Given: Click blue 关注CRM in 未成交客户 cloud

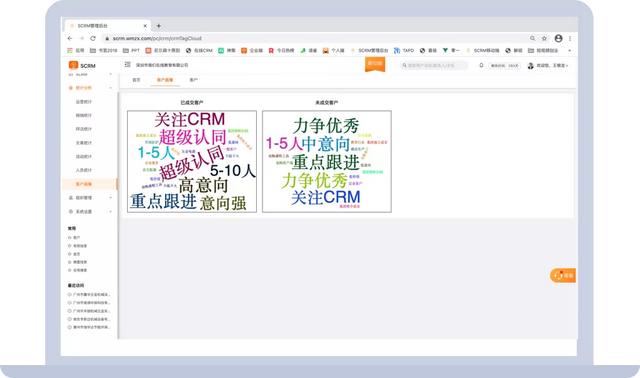Looking at the screenshot, I should 326,198.
